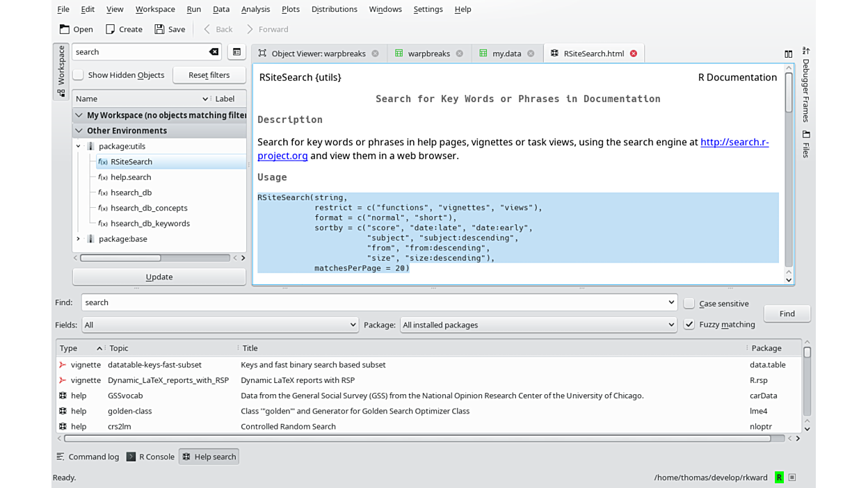Open the Fields dropdown
The image size is (868, 488).
pyautogui.click(x=220, y=325)
